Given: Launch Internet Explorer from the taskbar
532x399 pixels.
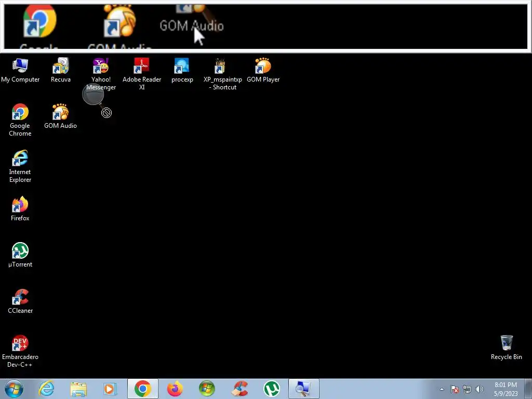Looking at the screenshot, I should pyautogui.click(x=46, y=389).
